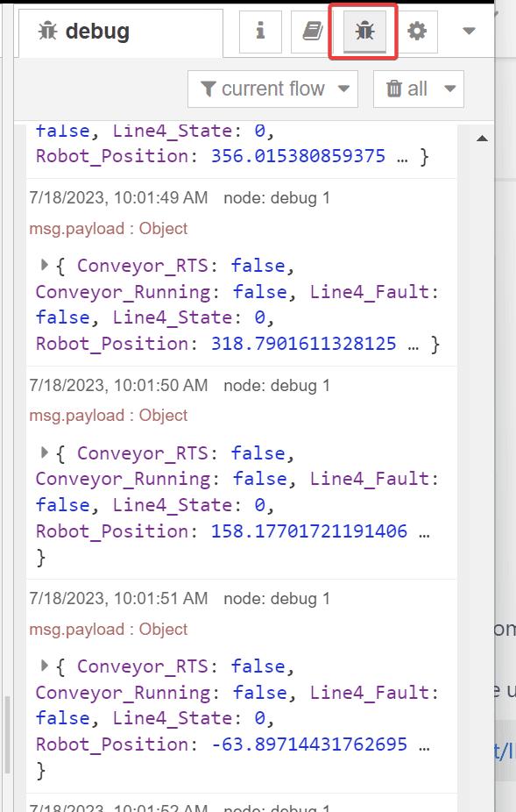Open the 'current flow' filter dropdown
Image resolution: width=516 pixels, height=812 pixels.
(x=272, y=89)
